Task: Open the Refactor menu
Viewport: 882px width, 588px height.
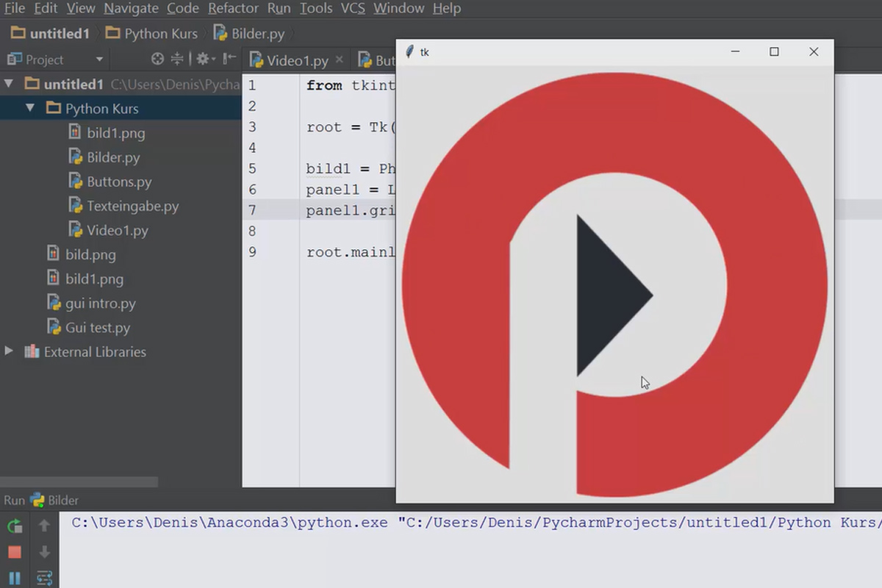Action: 234,9
